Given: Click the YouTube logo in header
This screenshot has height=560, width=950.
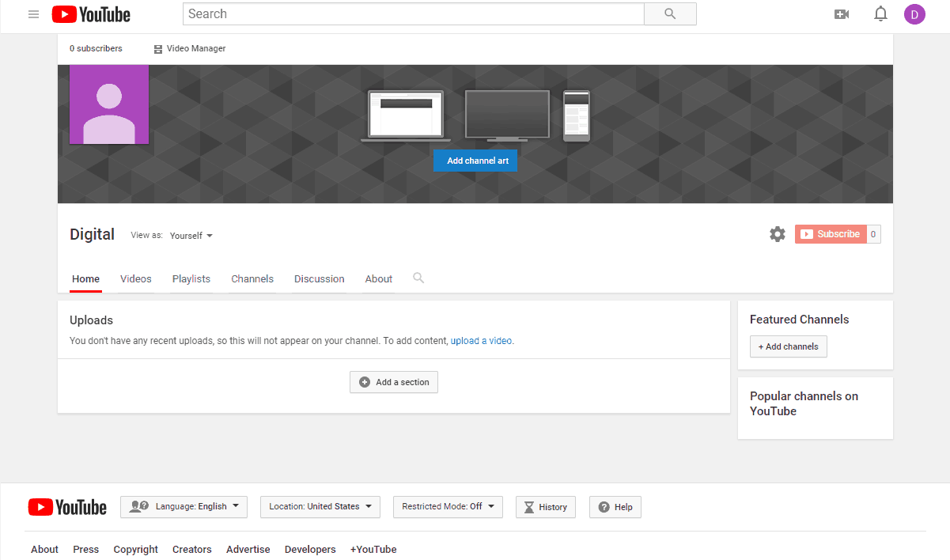Looking at the screenshot, I should (91, 14).
